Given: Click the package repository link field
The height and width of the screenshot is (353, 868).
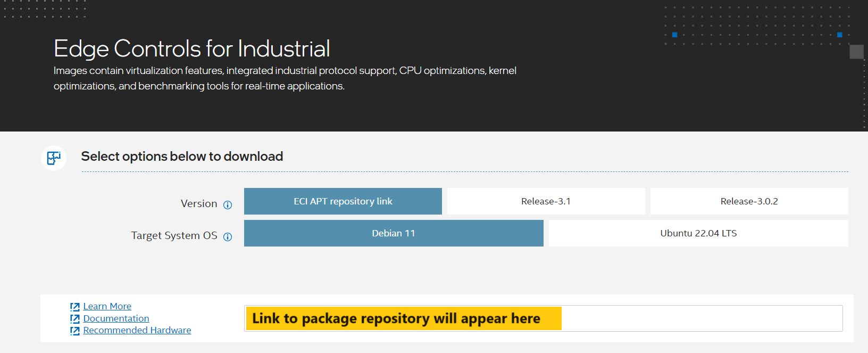Looking at the screenshot, I should pyautogui.click(x=544, y=318).
